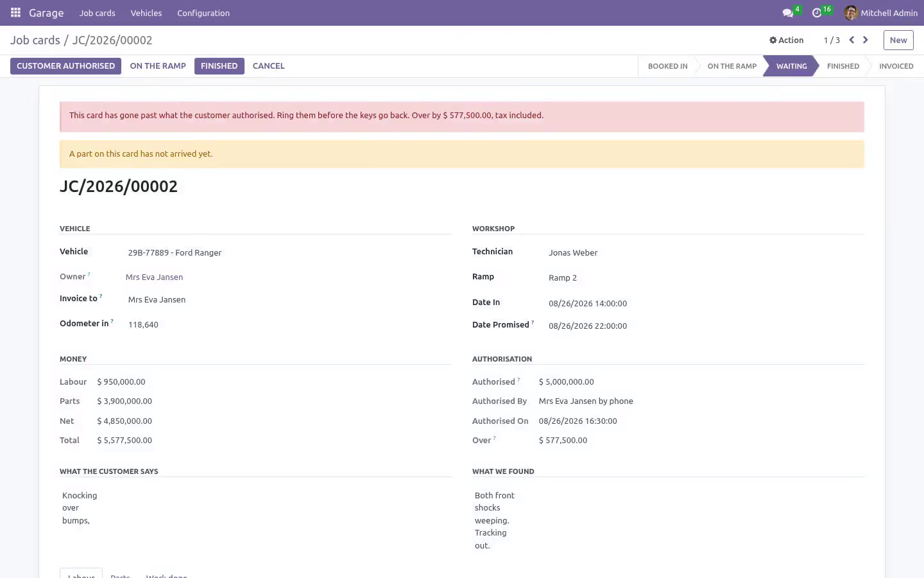Return to Job cards breadcrumb

[35, 40]
